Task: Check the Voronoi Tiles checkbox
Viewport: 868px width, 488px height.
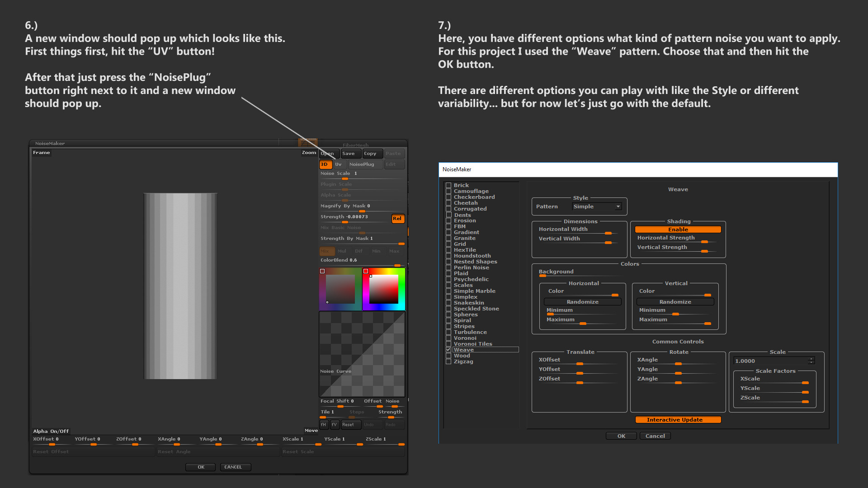Action: click(448, 344)
